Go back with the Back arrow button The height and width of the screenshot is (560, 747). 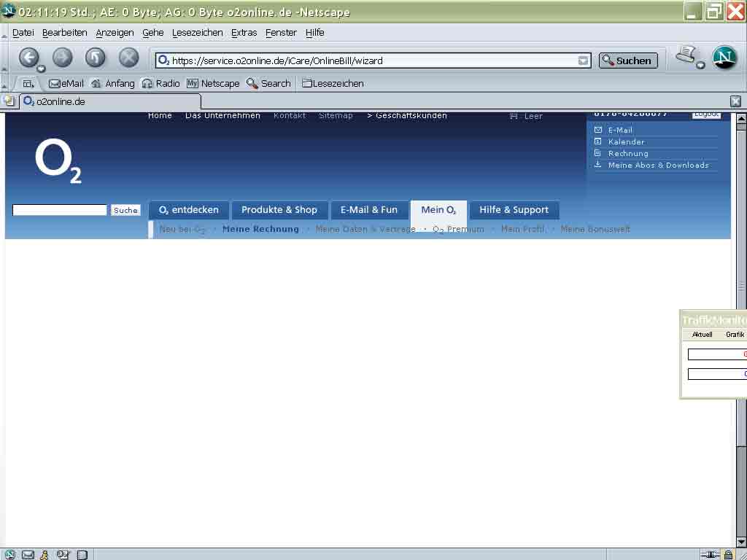(x=29, y=58)
